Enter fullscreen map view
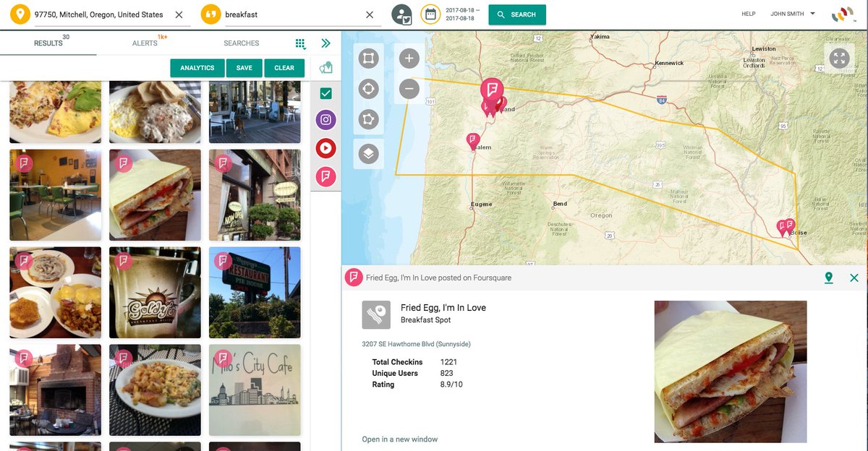Screen dimensions: 868x451 click(x=839, y=58)
